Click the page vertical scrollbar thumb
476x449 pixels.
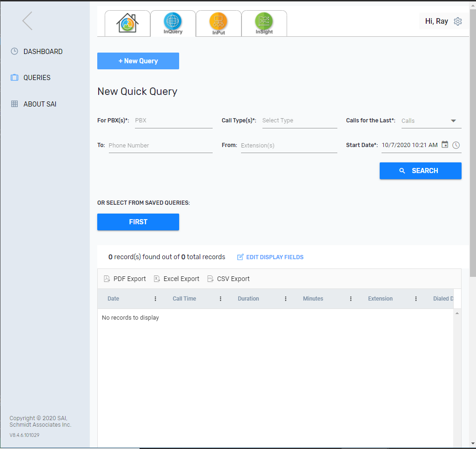point(473,143)
